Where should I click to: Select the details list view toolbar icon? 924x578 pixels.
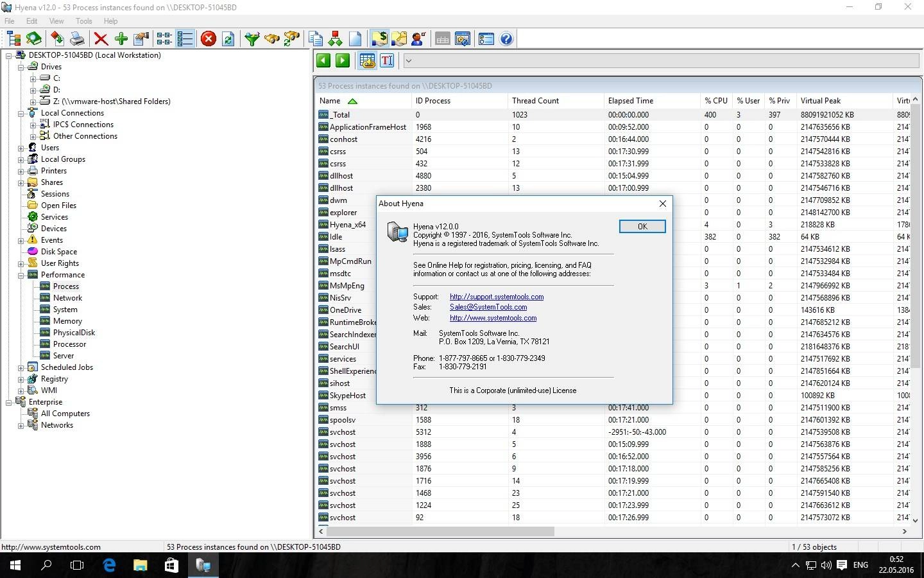[185, 39]
